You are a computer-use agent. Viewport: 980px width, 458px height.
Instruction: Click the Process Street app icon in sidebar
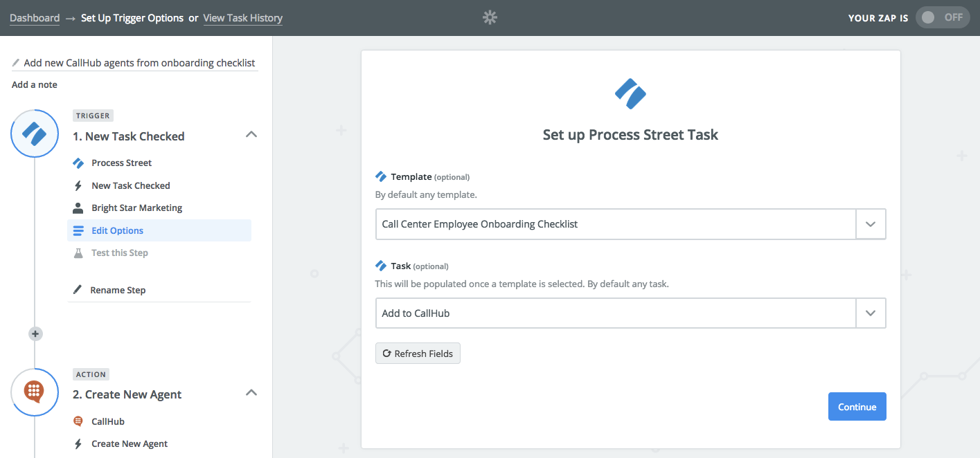[78, 163]
